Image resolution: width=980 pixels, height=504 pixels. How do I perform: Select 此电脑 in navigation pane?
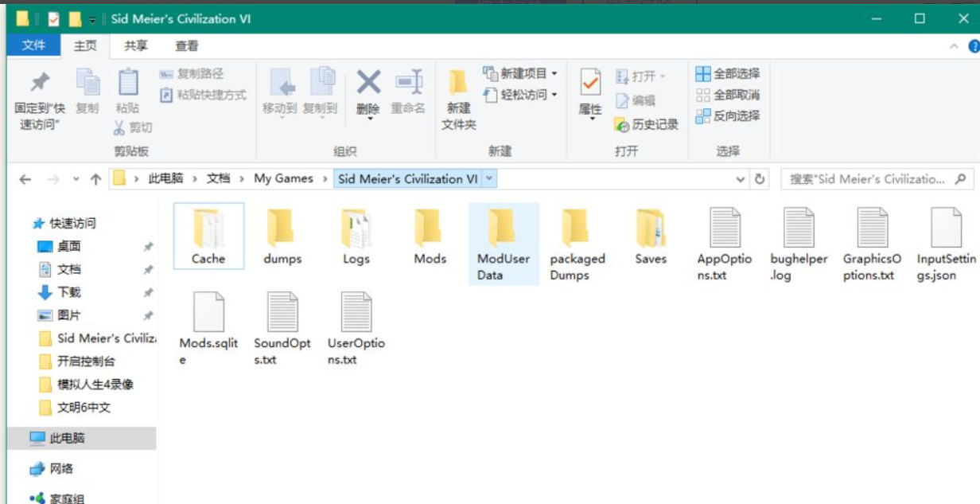tap(82, 438)
